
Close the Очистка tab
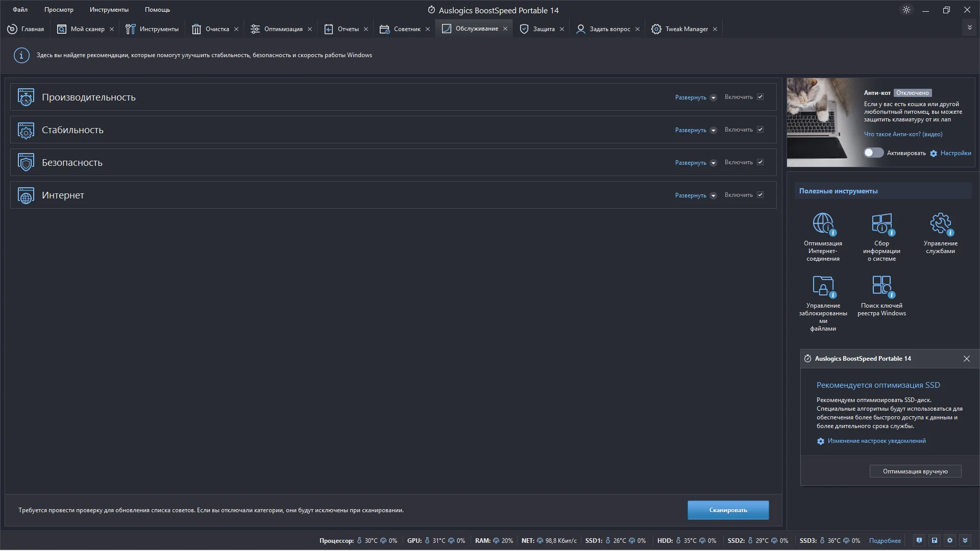point(236,29)
